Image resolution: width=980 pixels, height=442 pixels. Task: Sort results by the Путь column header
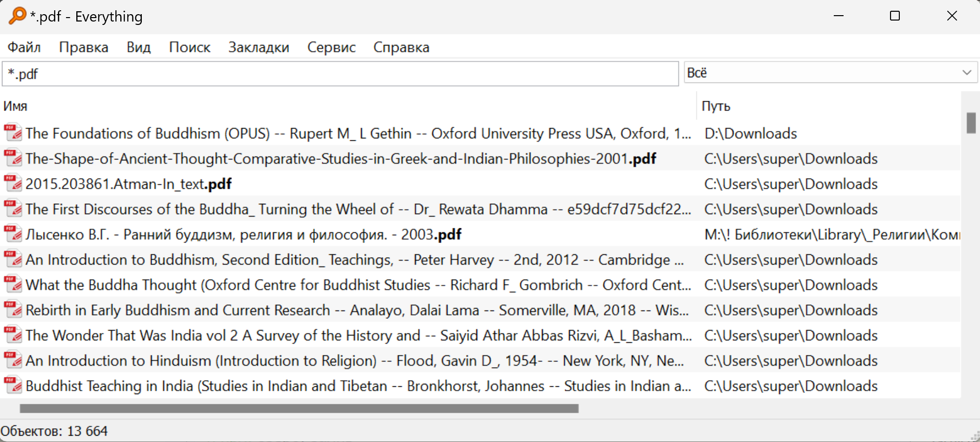click(x=829, y=106)
